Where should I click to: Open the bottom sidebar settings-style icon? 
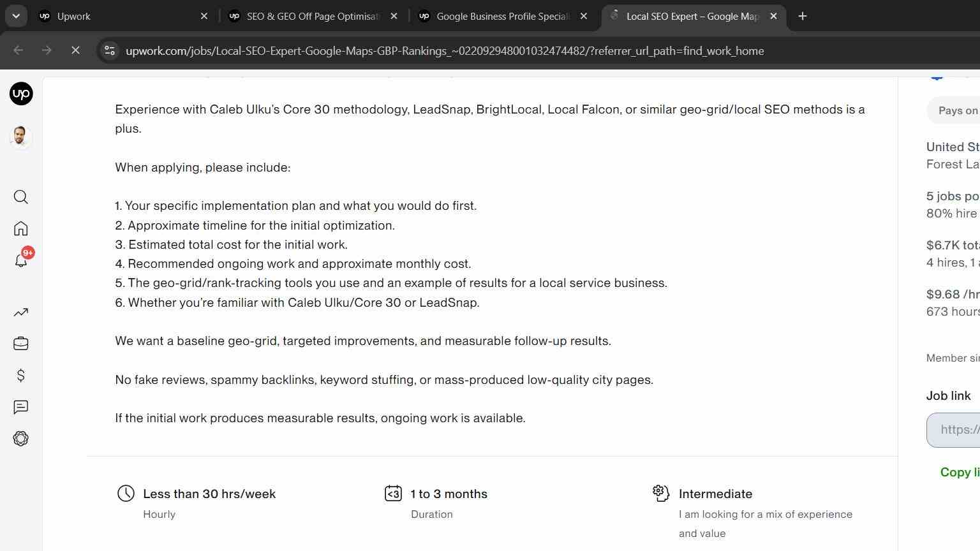(x=21, y=439)
